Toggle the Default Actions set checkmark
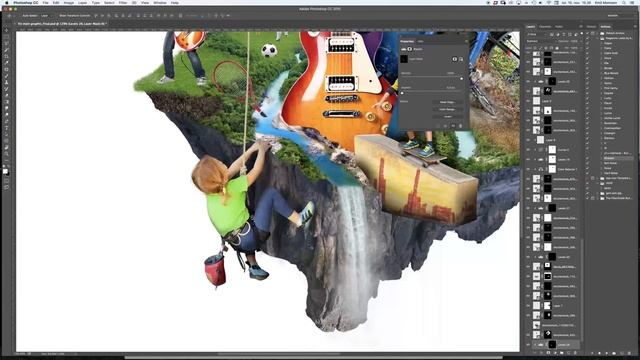The image size is (640, 360). pyautogui.click(x=587, y=33)
